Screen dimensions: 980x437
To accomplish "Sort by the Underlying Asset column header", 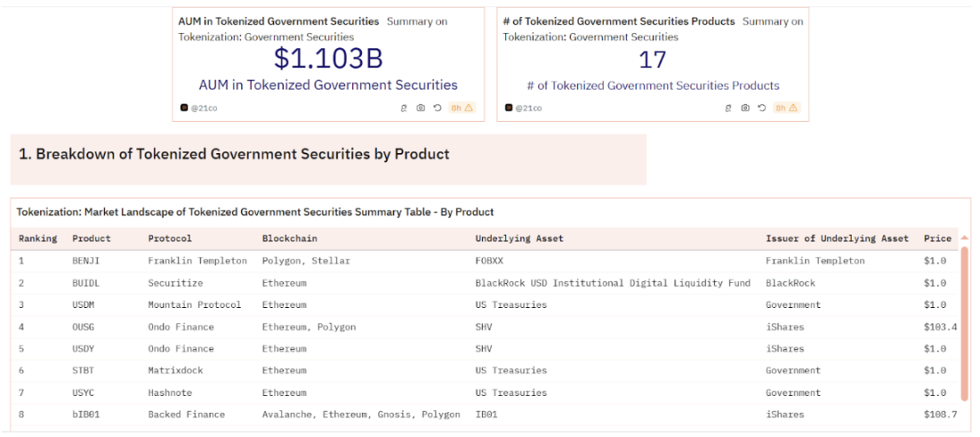I will [520, 238].
